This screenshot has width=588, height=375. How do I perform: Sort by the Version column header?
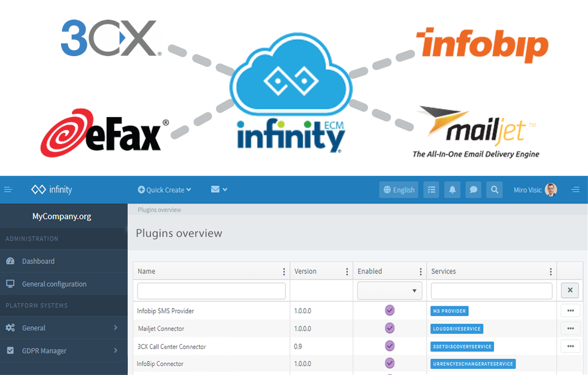point(305,271)
